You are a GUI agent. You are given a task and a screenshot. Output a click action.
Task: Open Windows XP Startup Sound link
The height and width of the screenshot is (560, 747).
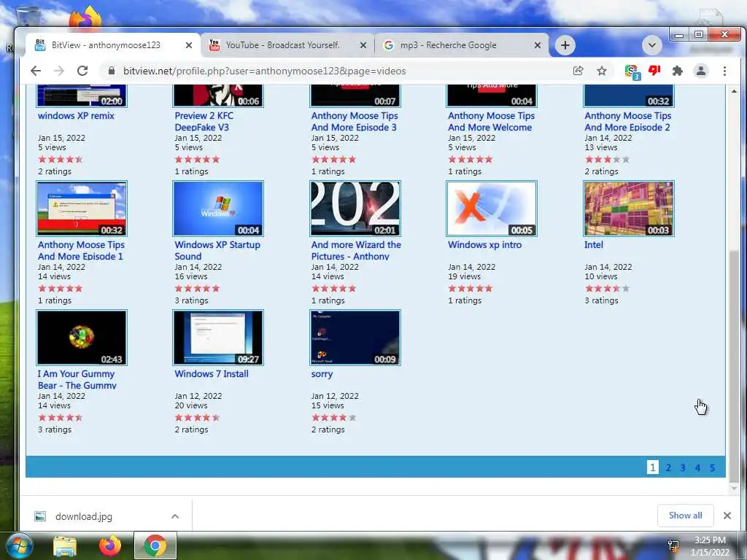click(217, 251)
